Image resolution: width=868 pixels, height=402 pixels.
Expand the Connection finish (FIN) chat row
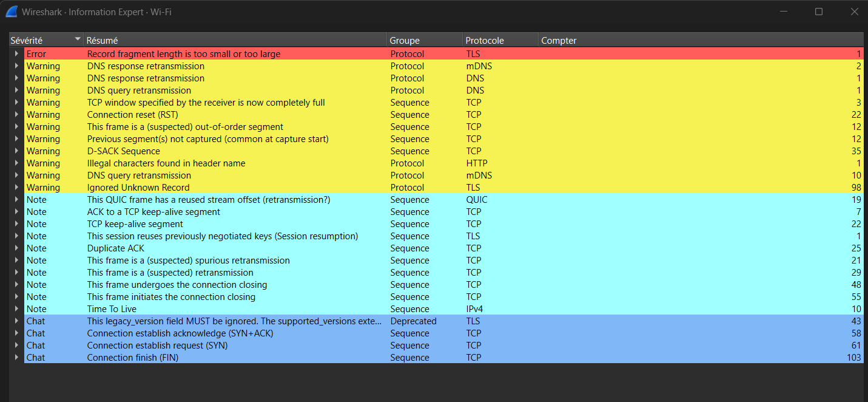tap(17, 358)
